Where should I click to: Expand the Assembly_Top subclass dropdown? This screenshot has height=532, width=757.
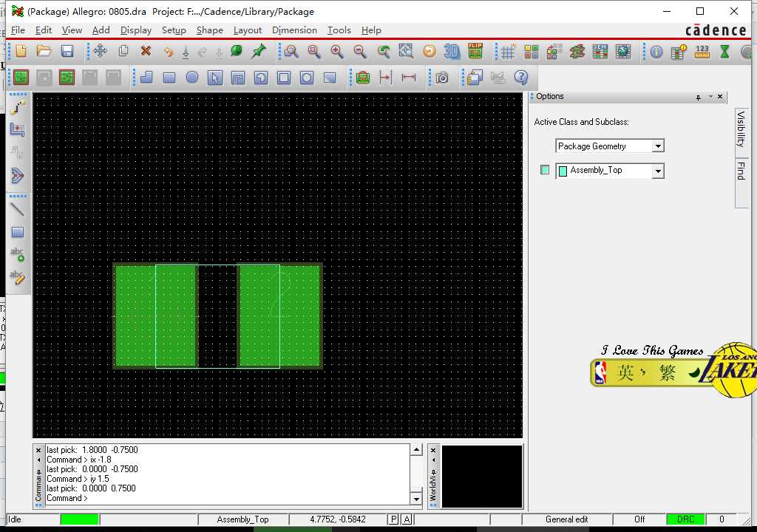coord(657,171)
